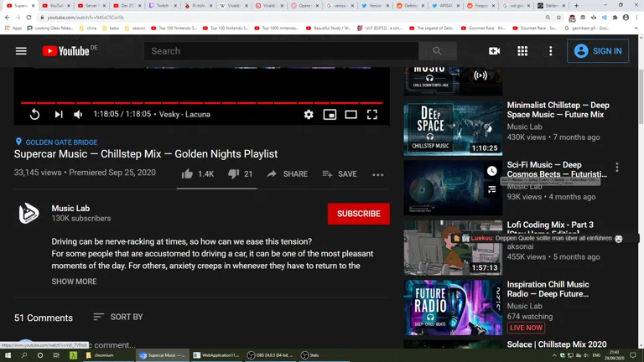Open Future Radio live stream thumbnail

[x=453, y=308]
